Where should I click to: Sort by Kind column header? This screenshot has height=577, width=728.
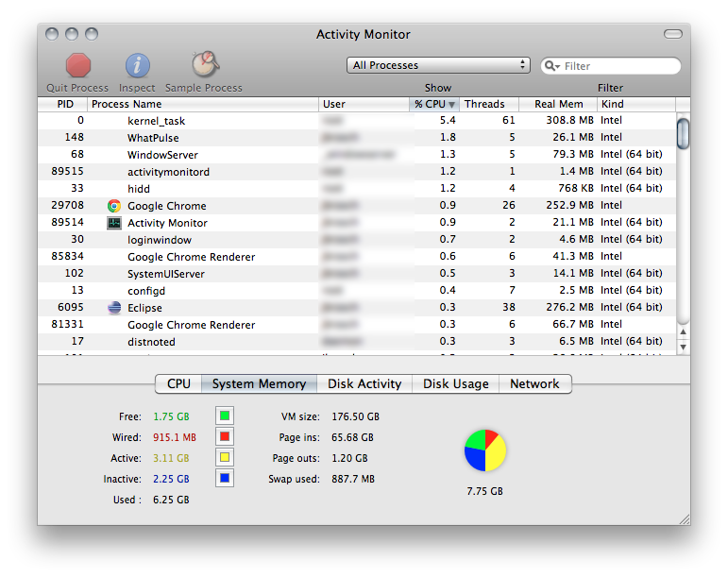636,104
